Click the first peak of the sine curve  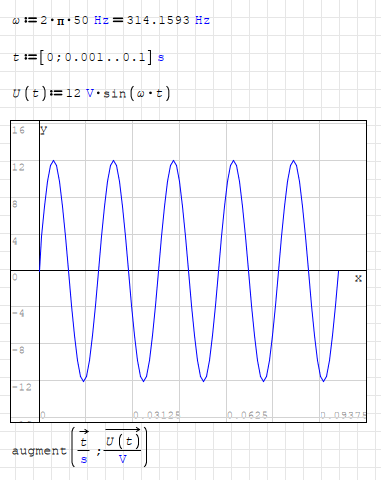pyautogui.click(x=54, y=161)
